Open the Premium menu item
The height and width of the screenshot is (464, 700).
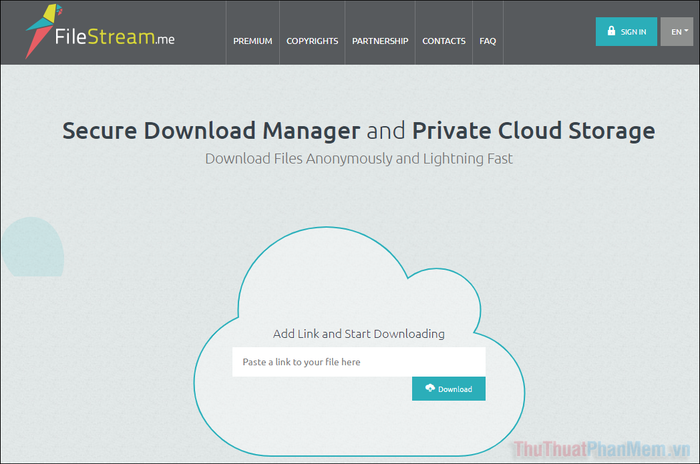click(253, 41)
